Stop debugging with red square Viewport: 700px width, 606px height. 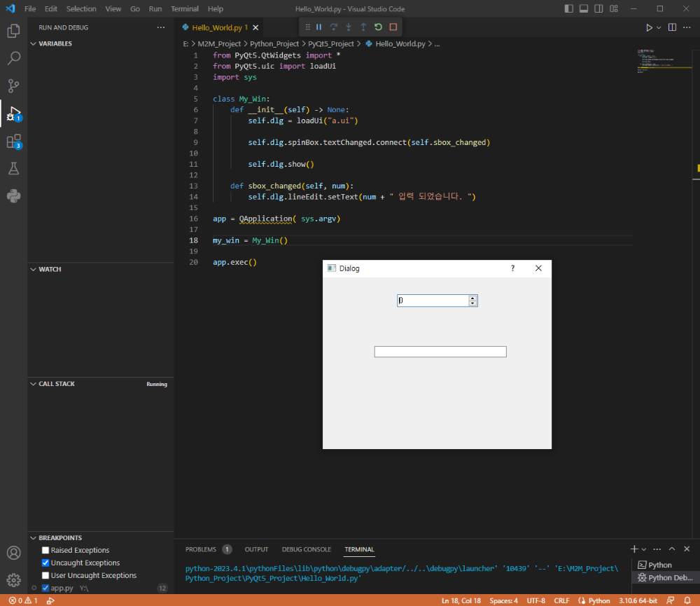(x=393, y=27)
